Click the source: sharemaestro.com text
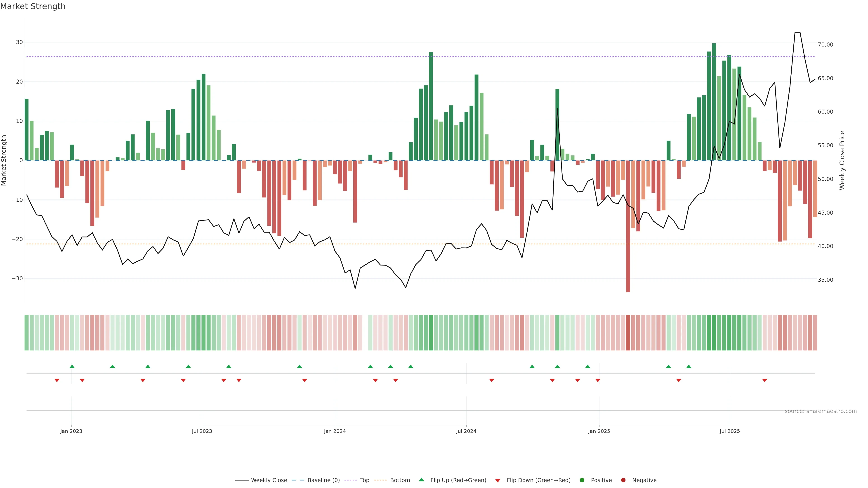Screen dimensions: 868x488 pyautogui.click(x=821, y=411)
